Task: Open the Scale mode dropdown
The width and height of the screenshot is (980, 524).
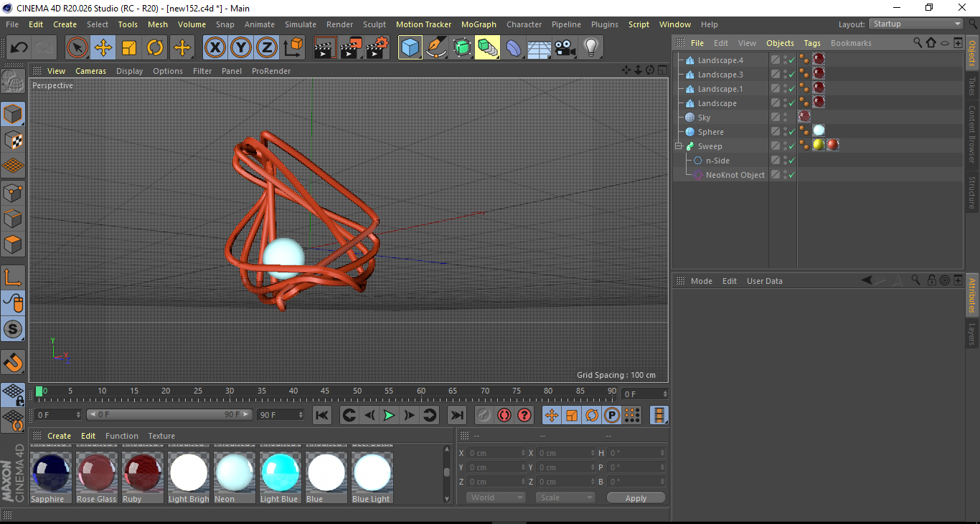Action: click(565, 497)
